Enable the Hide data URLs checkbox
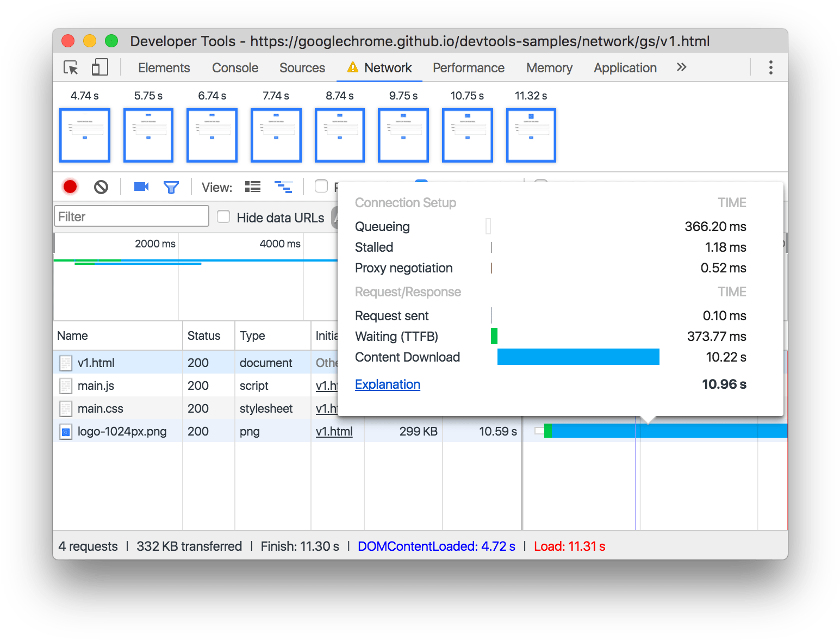 coord(223,217)
